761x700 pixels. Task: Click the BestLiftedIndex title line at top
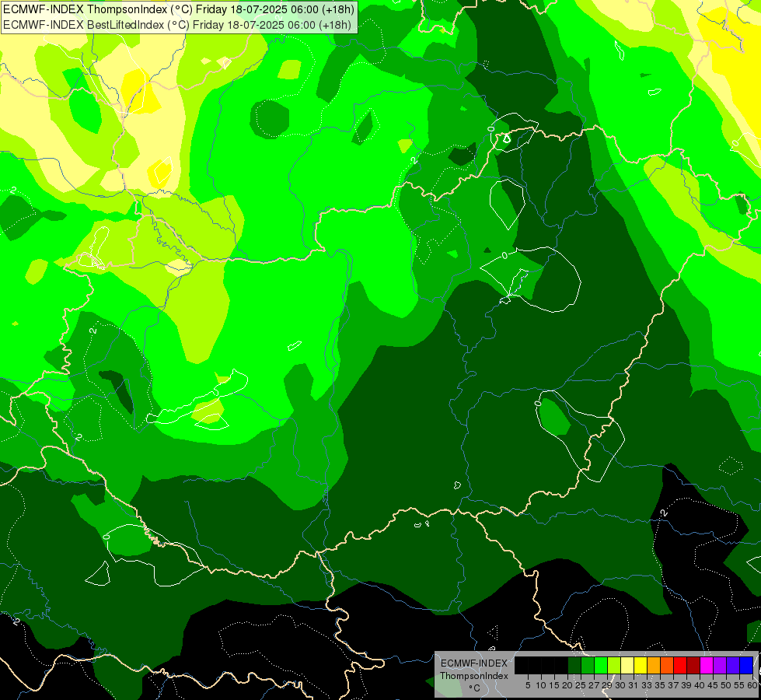(177, 25)
